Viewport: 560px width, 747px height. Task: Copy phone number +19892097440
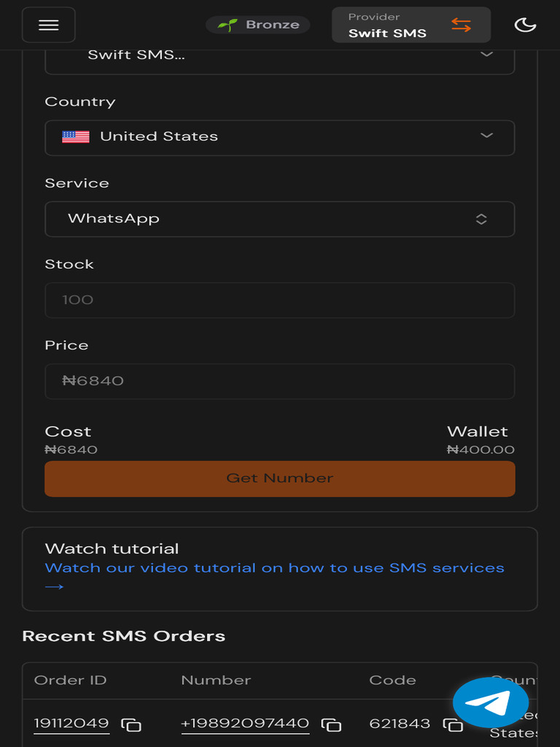coord(332,724)
